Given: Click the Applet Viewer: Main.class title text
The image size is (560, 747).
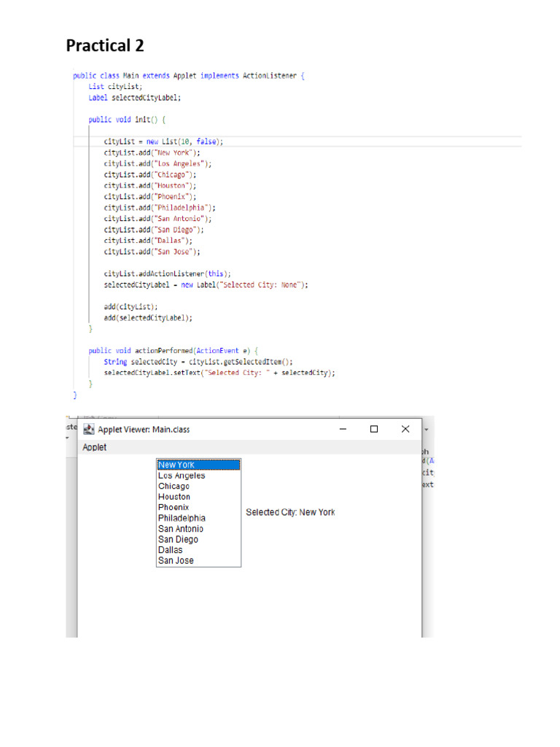Looking at the screenshot, I should 144,430.
